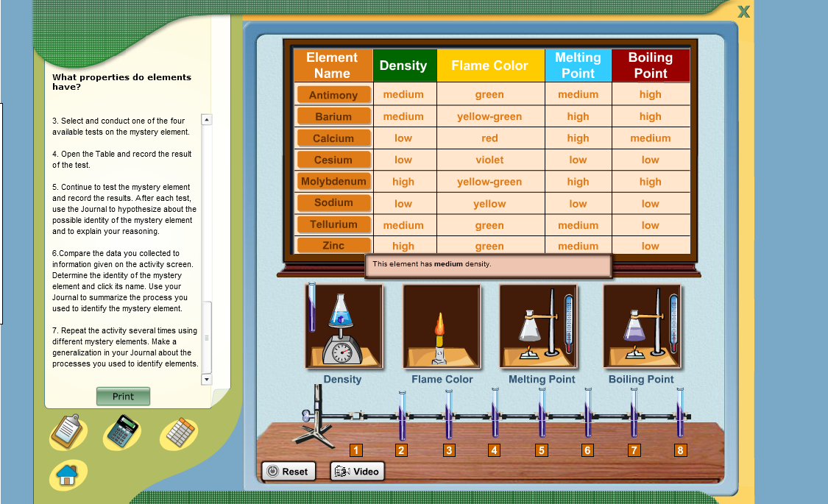Select Antimony in the element table
This screenshot has height=504, width=828.
click(333, 94)
